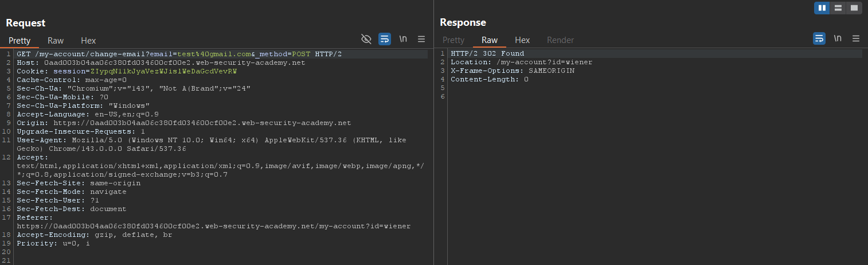Show non-printable \n characters in Response
868x265 pixels.
click(838, 38)
